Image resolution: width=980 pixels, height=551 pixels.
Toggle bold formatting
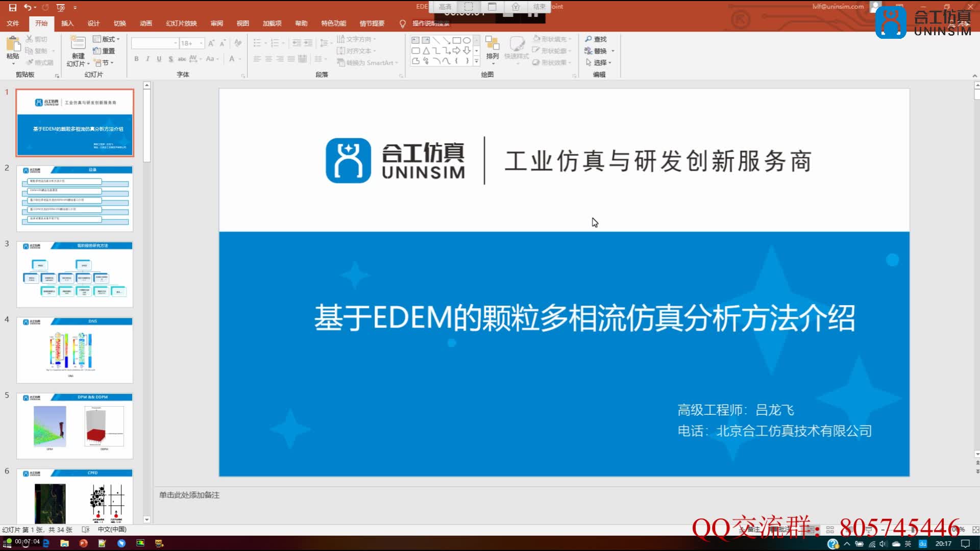click(136, 59)
